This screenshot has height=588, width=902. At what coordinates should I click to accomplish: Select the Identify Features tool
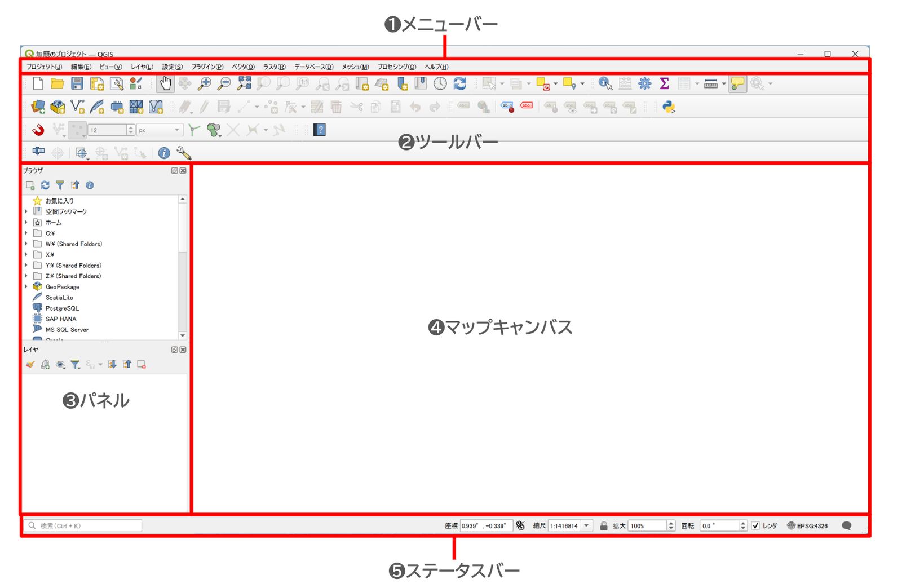tap(605, 84)
